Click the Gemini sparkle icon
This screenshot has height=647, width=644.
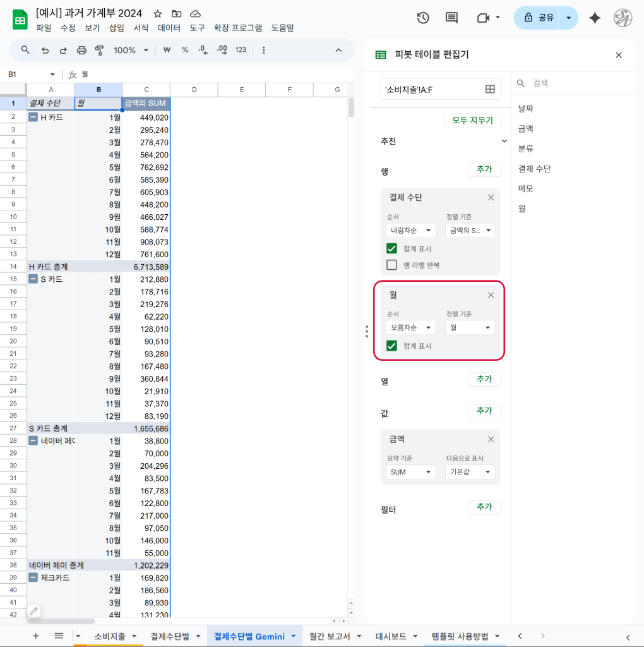pyautogui.click(x=594, y=18)
